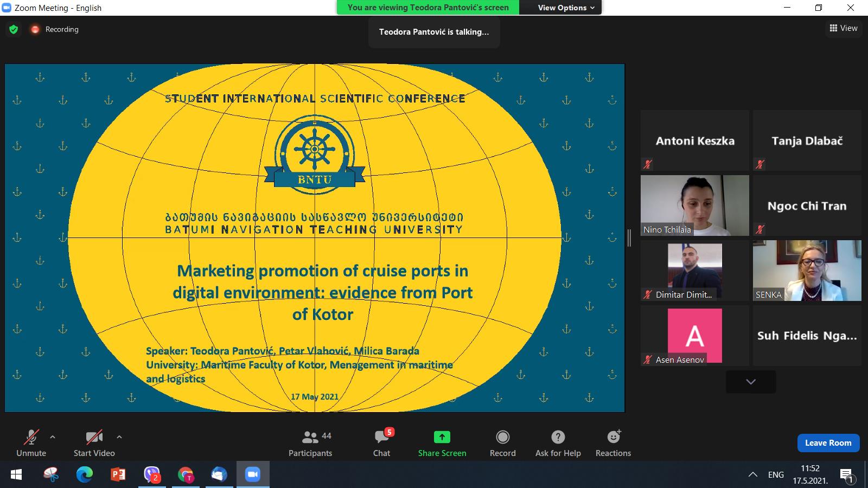Screen dimensions: 868x488
Task: Click muted mic icon on Antoni Keszka tile
Action: click(x=647, y=164)
